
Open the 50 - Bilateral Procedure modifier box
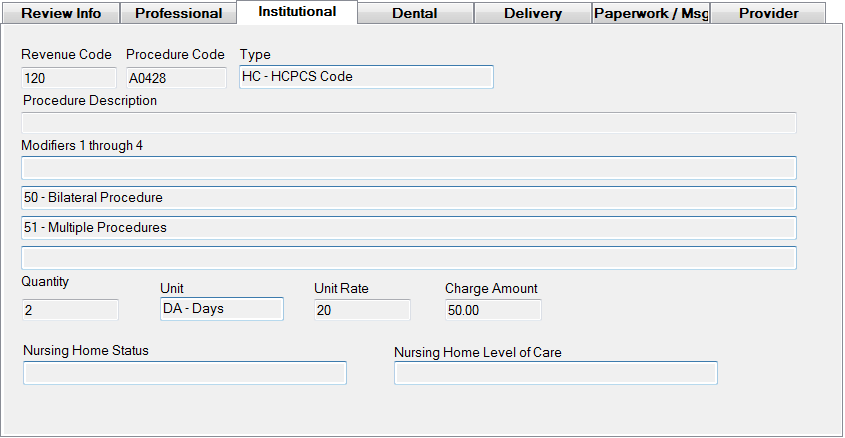(408, 198)
